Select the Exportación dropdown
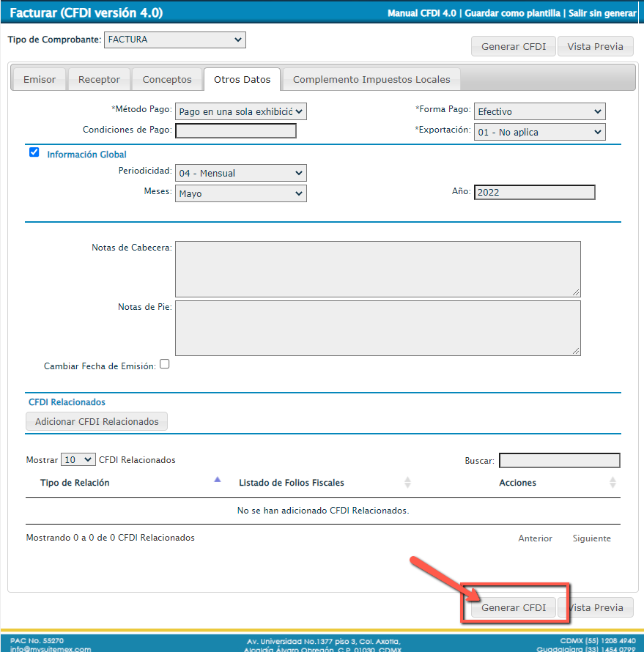Viewport: 644px width, 652px height. (539, 133)
